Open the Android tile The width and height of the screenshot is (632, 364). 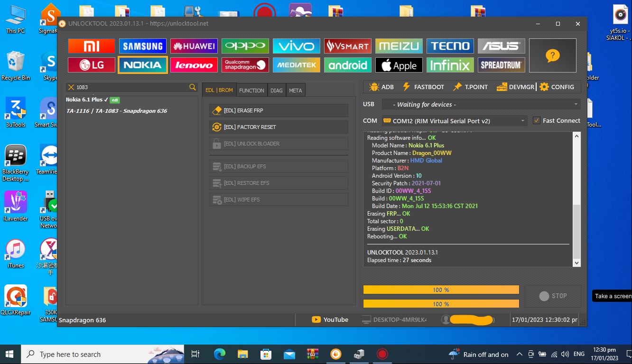[348, 65]
